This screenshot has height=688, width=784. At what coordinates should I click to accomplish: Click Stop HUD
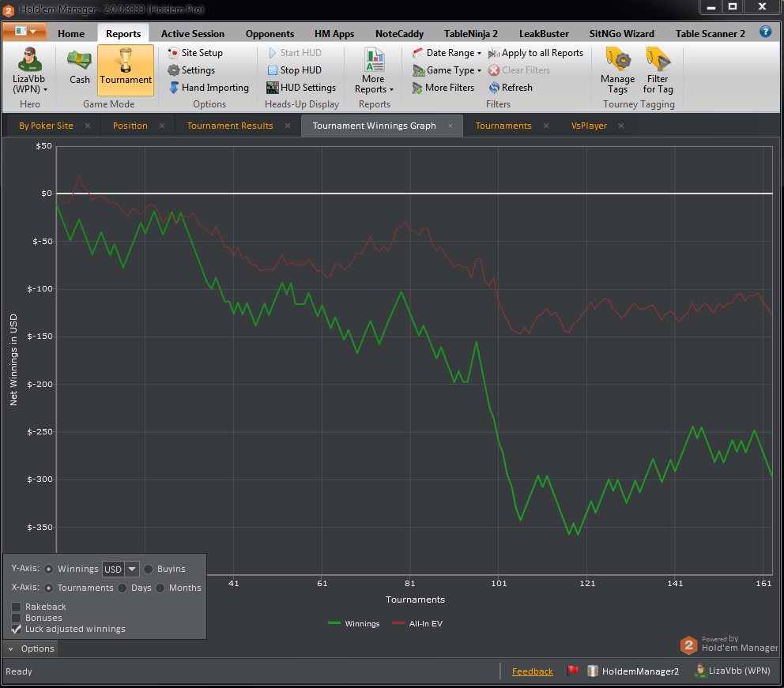click(295, 70)
